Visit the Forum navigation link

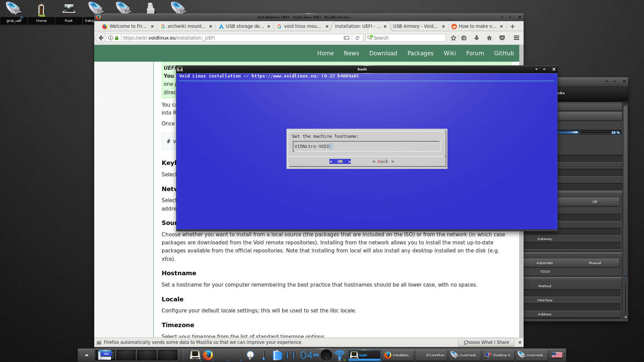pos(475,53)
